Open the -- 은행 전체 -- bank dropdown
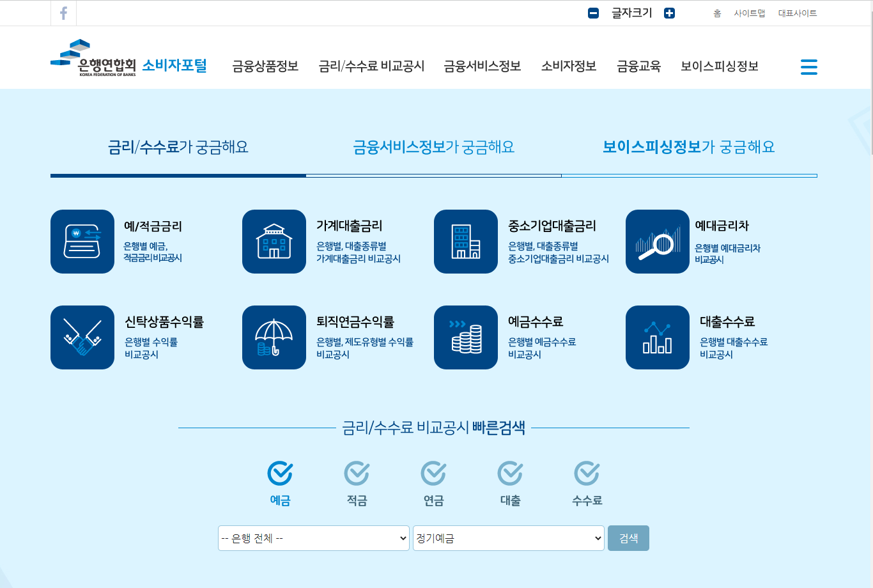 coord(313,538)
